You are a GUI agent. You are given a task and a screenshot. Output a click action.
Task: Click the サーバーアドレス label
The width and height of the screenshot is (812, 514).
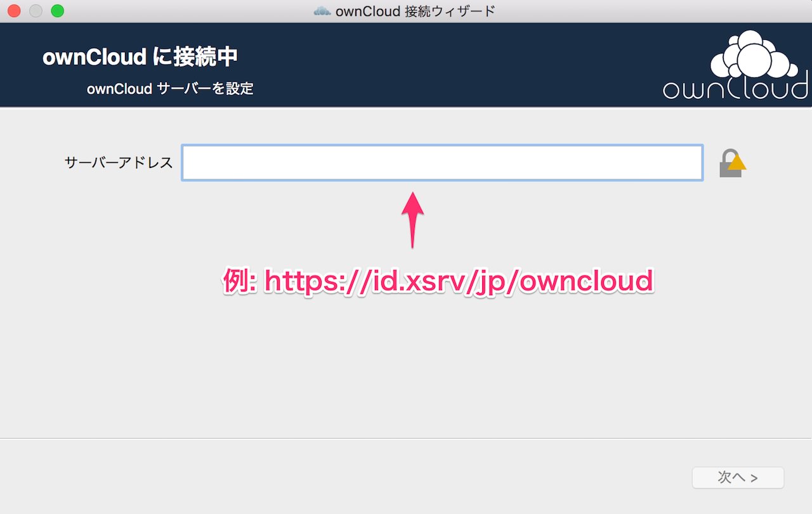119,163
